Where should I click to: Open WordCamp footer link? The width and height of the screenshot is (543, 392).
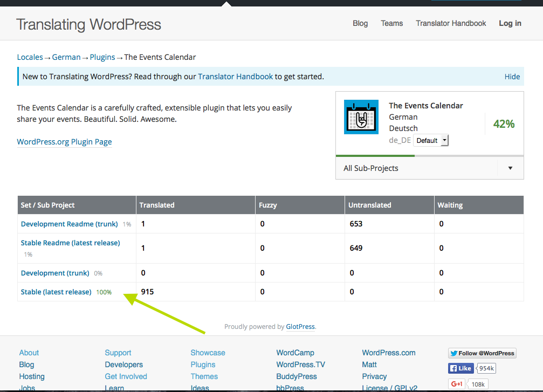[x=295, y=353]
